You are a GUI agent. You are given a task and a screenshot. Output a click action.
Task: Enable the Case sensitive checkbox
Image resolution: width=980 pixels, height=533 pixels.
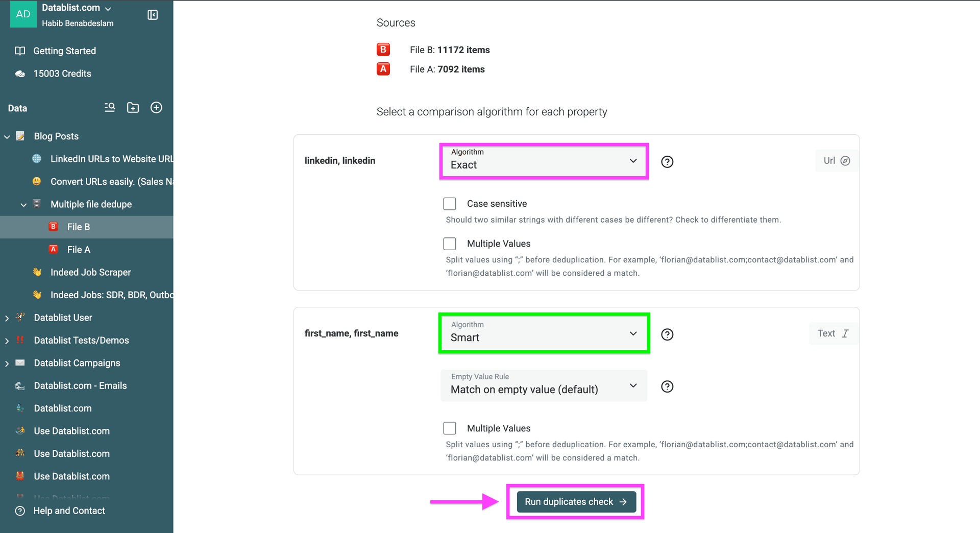[450, 204]
